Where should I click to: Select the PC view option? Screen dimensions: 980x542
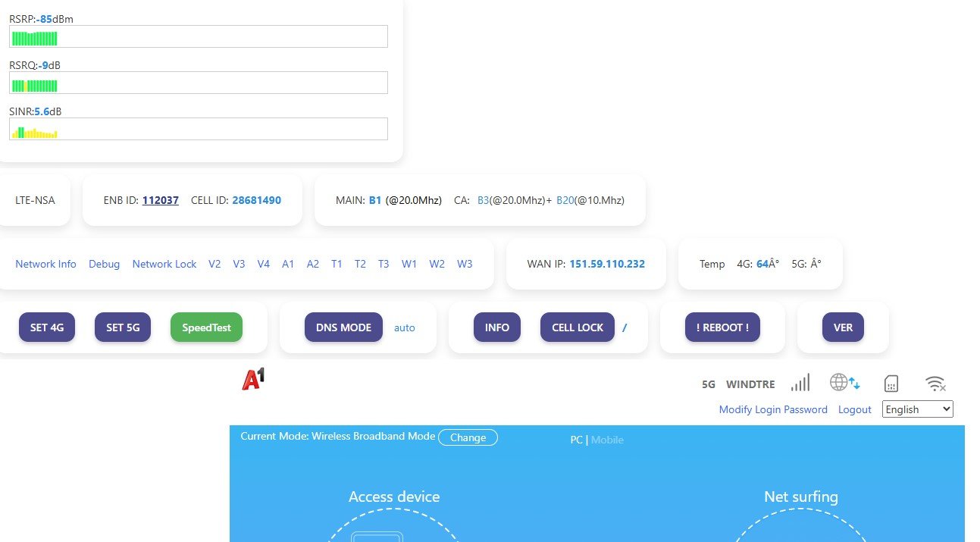click(576, 440)
